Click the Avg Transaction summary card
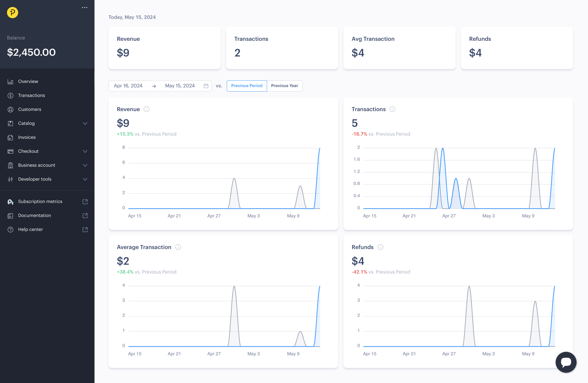 tap(399, 48)
